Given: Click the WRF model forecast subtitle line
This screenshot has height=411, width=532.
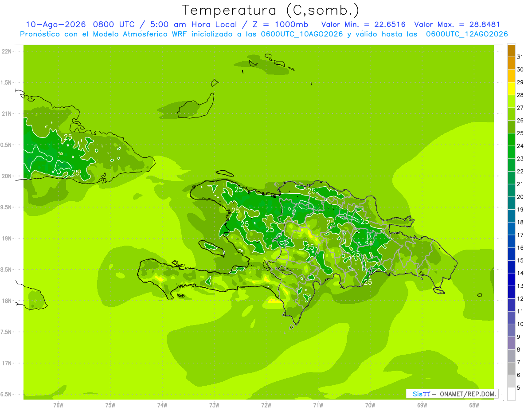Looking at the screenshot, I should click(264, 34).
